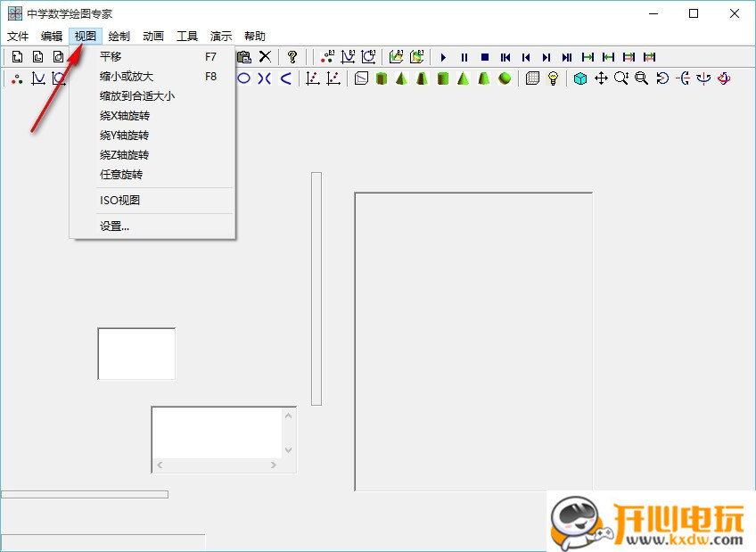Expand the 工具 menu in menu bar
The height and width of the screenshot is (552, 756).
tap(187, 37)
